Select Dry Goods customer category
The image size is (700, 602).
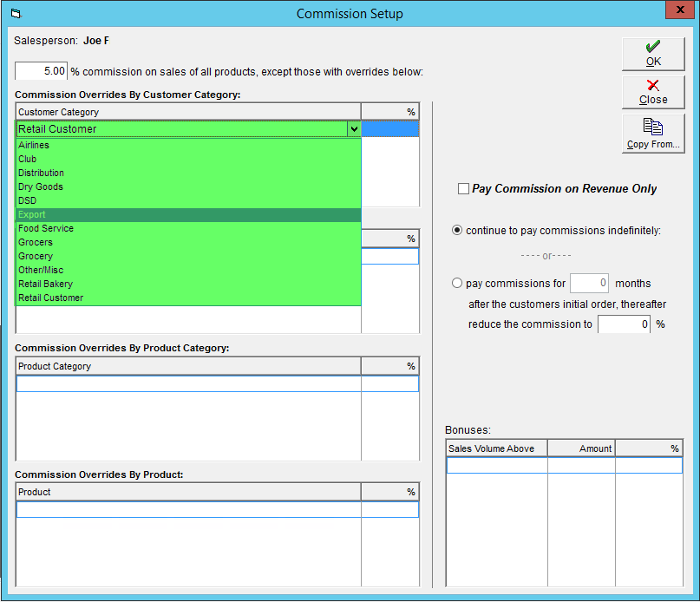(x=188, y=186)
